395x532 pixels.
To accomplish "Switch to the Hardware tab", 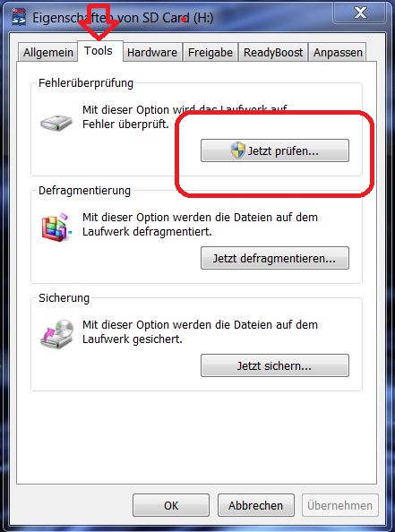I will (x=152, y=53).
